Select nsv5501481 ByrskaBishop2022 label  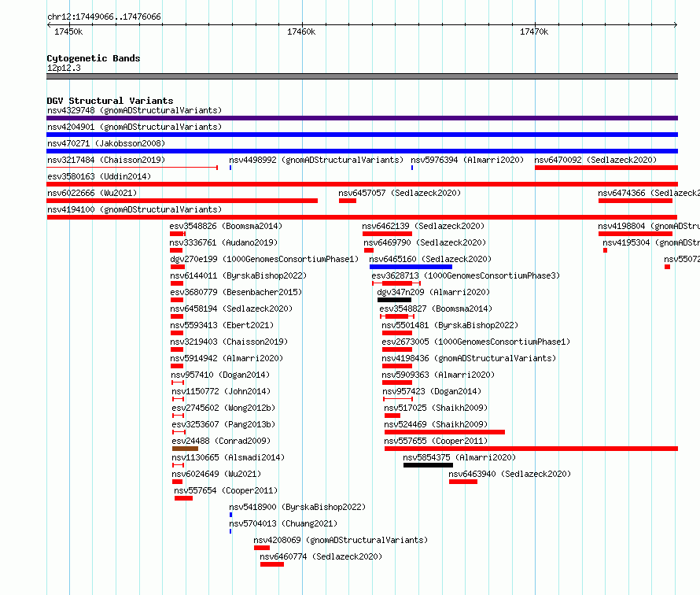tap(450, 325)
